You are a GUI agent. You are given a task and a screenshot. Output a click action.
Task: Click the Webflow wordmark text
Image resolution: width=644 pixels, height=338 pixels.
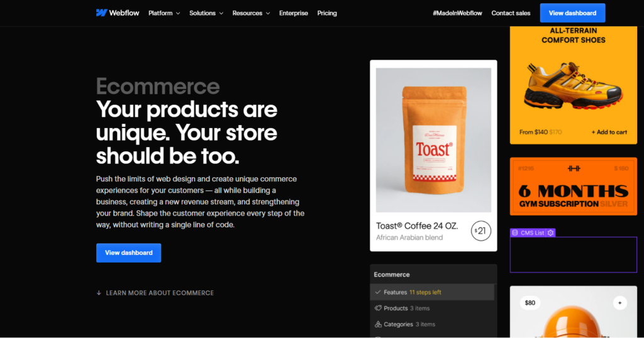click(x=124, y=13)
